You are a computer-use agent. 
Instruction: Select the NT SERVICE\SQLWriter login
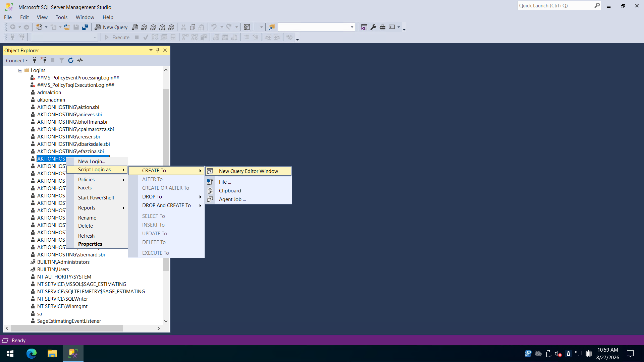click(x=62, y=299)
